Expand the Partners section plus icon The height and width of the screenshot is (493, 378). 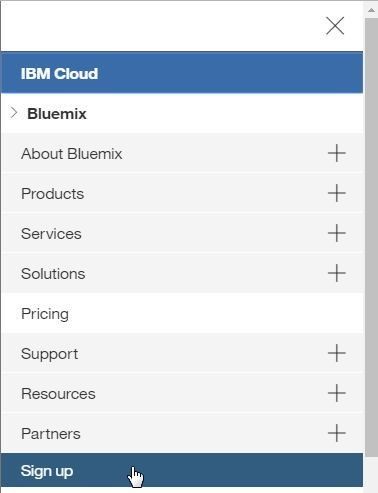click(x=337, y=433)
